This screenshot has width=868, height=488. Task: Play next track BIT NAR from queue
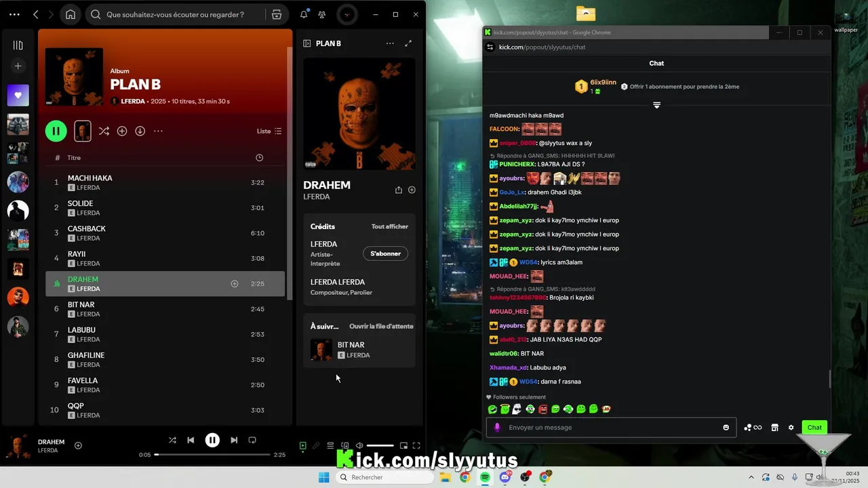(359, 350)
